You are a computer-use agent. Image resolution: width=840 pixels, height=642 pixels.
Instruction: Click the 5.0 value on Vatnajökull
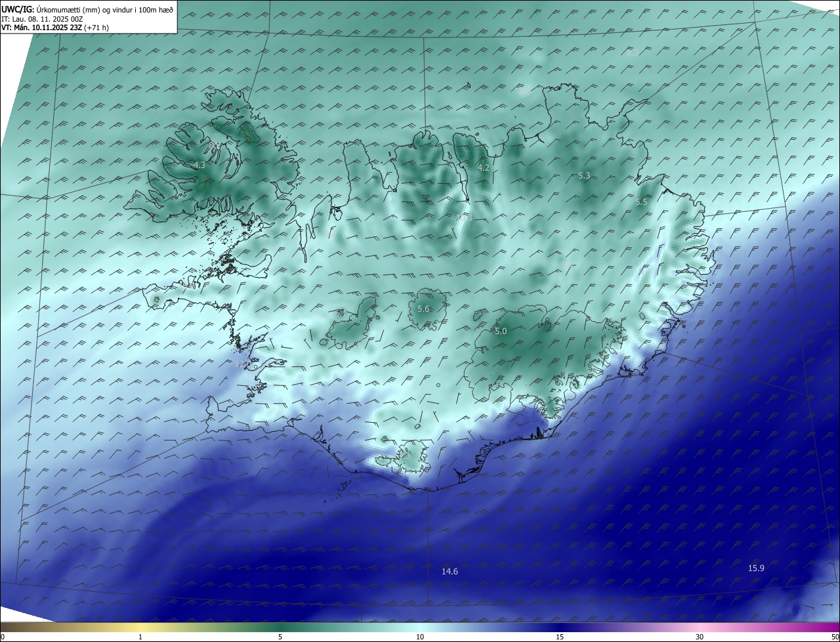pos(501,332)
